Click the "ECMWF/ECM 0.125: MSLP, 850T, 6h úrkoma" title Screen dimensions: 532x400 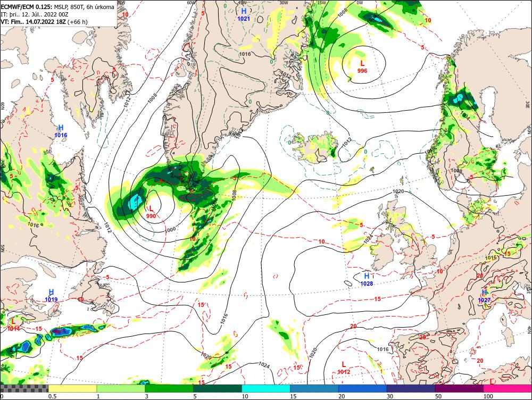tap(57, 7)
